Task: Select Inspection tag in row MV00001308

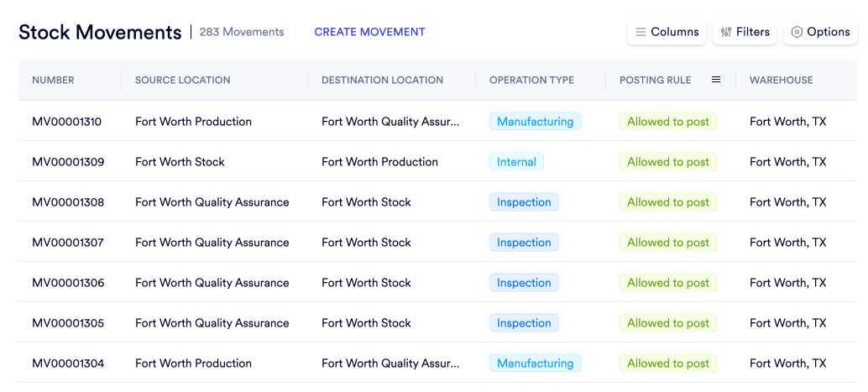Action: (x=524, y=202)
